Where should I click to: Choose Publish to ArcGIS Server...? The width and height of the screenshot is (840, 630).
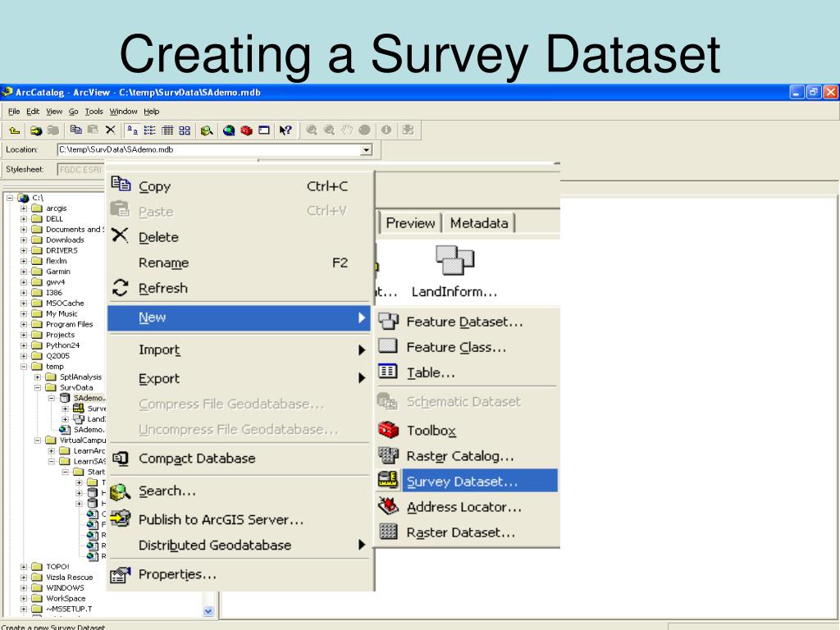(240, 519)
